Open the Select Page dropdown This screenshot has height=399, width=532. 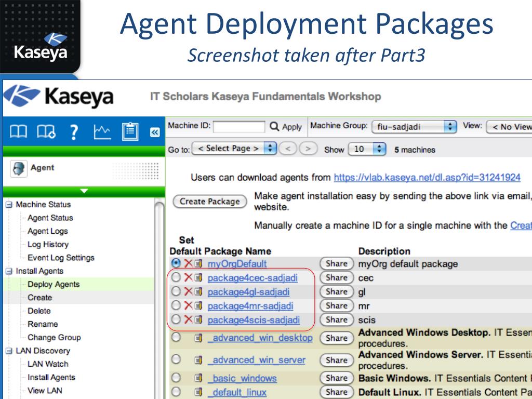pyautogui.click(x=234, y=149)
